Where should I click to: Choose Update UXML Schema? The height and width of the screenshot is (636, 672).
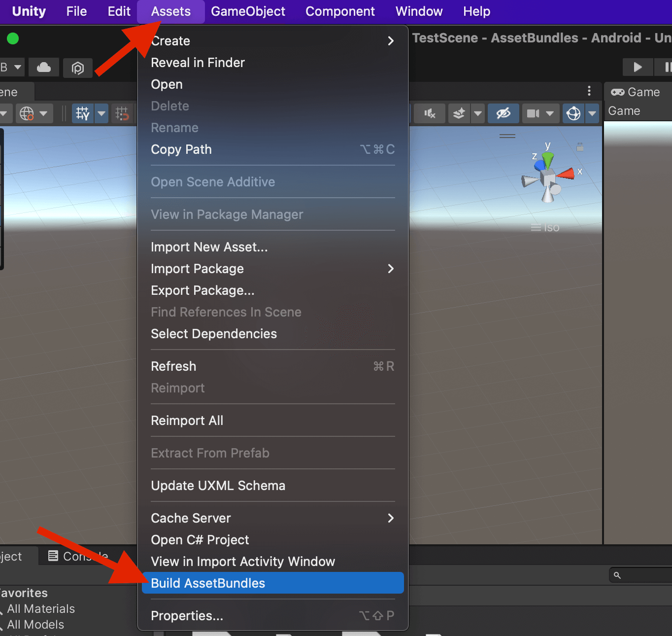tap(273, 486)
